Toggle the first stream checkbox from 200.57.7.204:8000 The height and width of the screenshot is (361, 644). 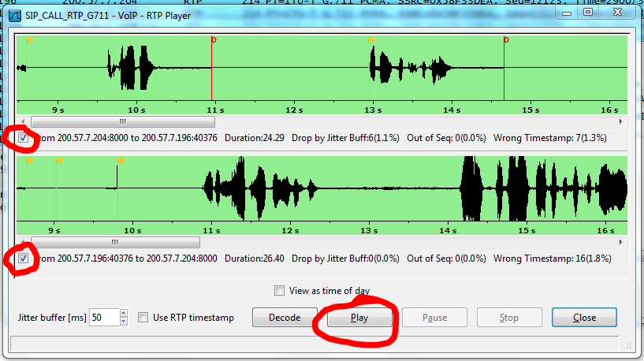coord(24,138)
